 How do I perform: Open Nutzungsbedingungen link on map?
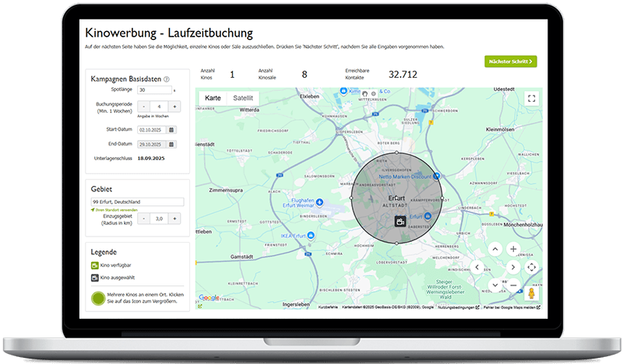pos(459,307)
